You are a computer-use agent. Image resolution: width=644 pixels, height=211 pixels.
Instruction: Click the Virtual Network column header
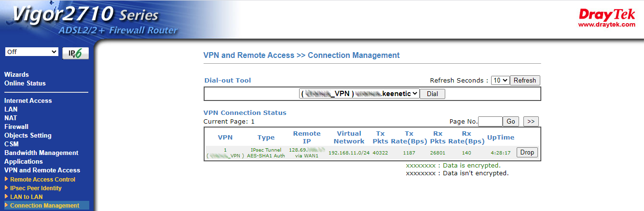[x=349, y=137]
